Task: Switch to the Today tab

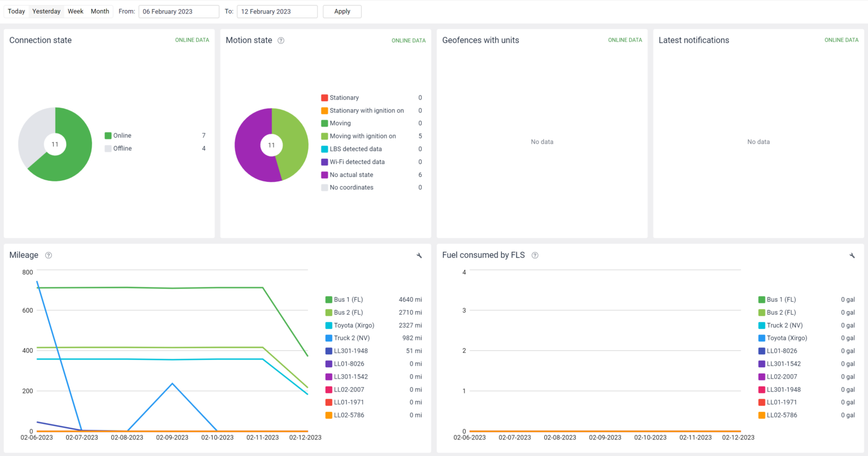Action: pyautogui.click(x=16, y=11)
